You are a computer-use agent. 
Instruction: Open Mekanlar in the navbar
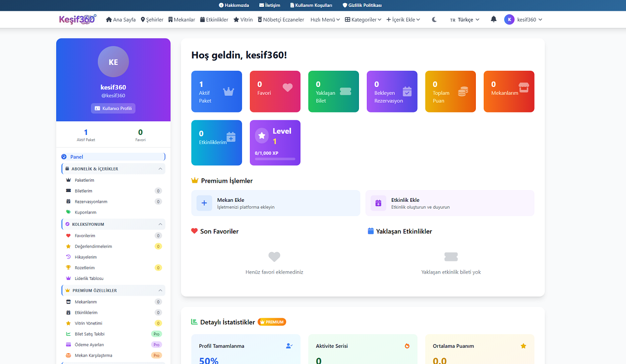(x=181, y=20)
